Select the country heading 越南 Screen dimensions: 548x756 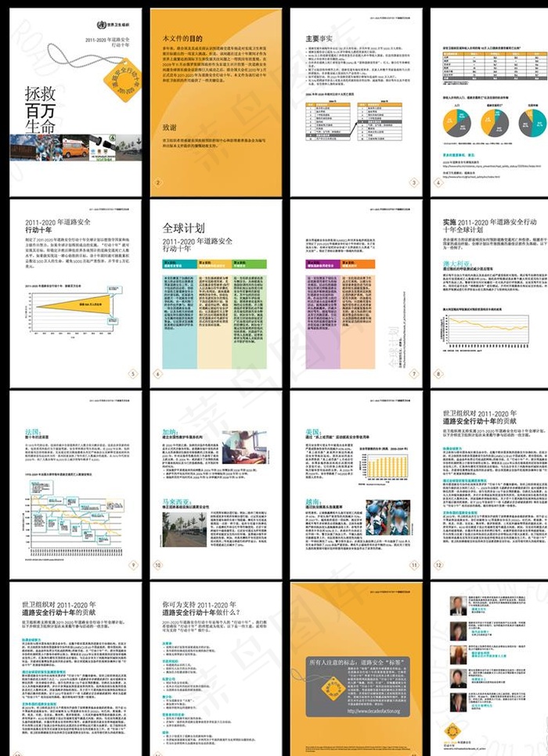(x=313, y=502)
